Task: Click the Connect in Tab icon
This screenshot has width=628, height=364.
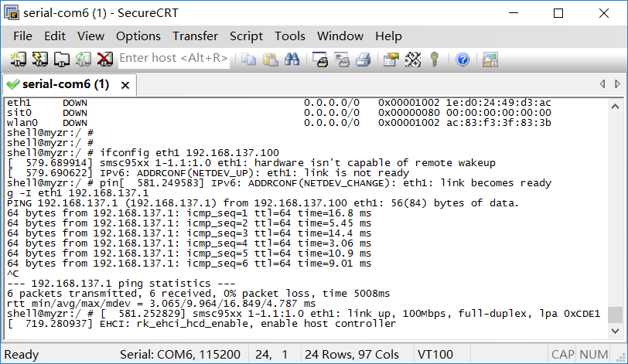Action: click(x=62, y=60)
